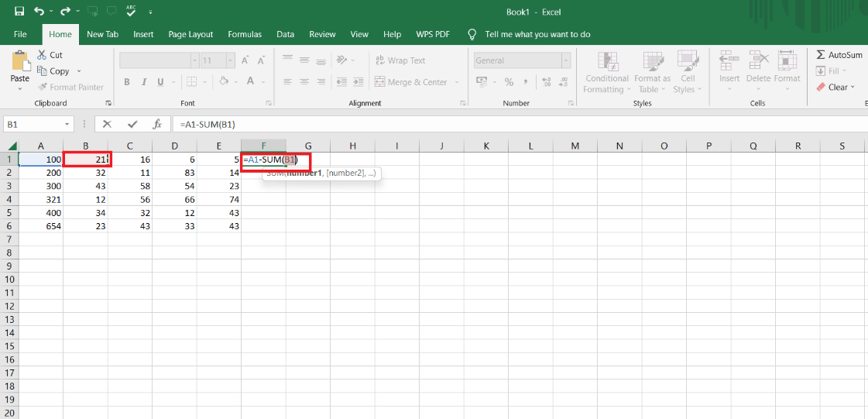Open the Clipboard dialog launcher
The image size is (868, 419).
point(108,103)
